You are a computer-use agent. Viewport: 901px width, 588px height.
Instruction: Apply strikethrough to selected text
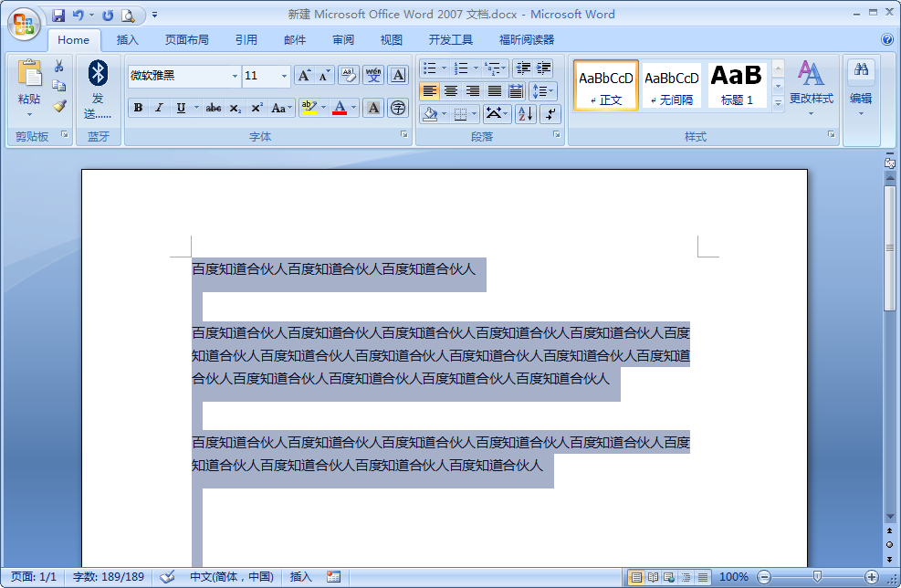click(x=214, y=108)
